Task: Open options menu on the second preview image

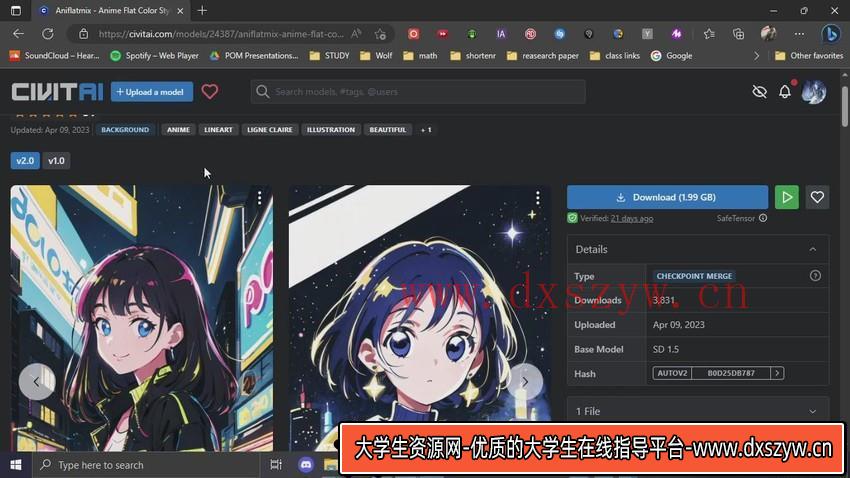Action: (x=537, y=198)
